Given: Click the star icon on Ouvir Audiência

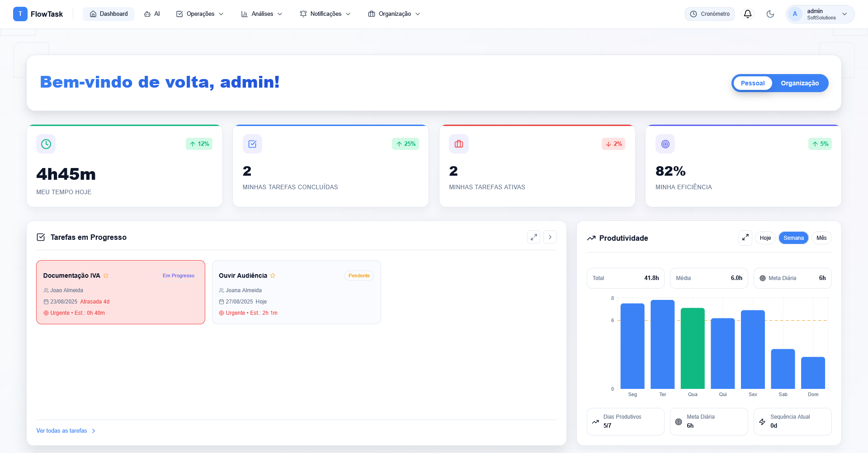Looking at the screenshot, I should coord(273,276).
